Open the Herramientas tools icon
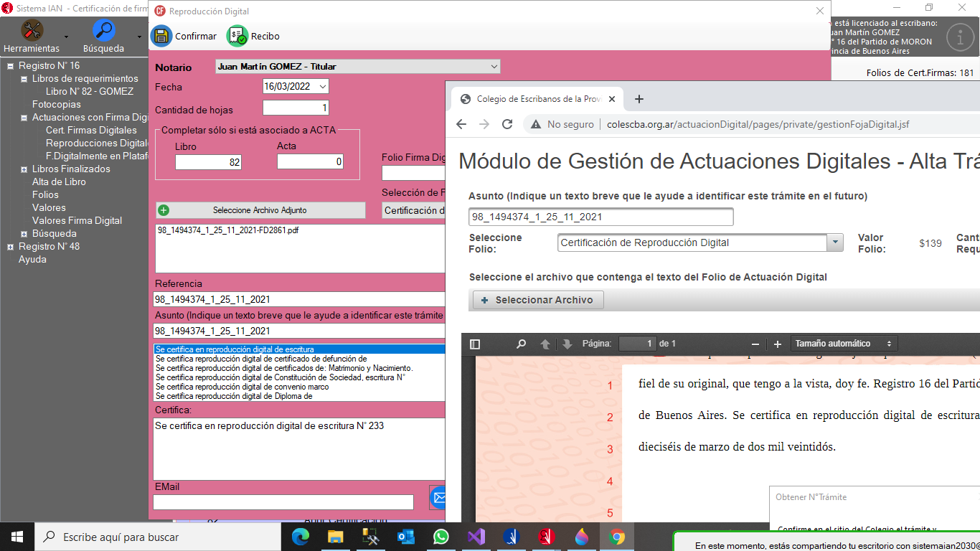The height and width of the screenshot is (551, 980). click(x=32, y=31)
